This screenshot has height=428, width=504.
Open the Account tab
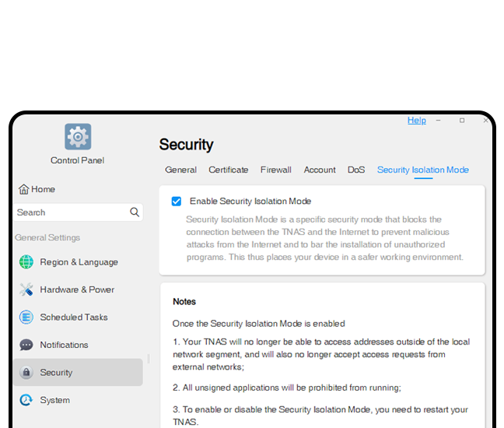tap(320, 170)
